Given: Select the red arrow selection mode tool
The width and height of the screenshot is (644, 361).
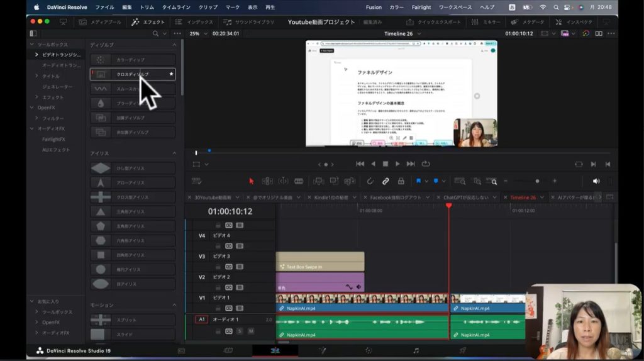Looking at the screenshot, I should [x=252, y=181].
